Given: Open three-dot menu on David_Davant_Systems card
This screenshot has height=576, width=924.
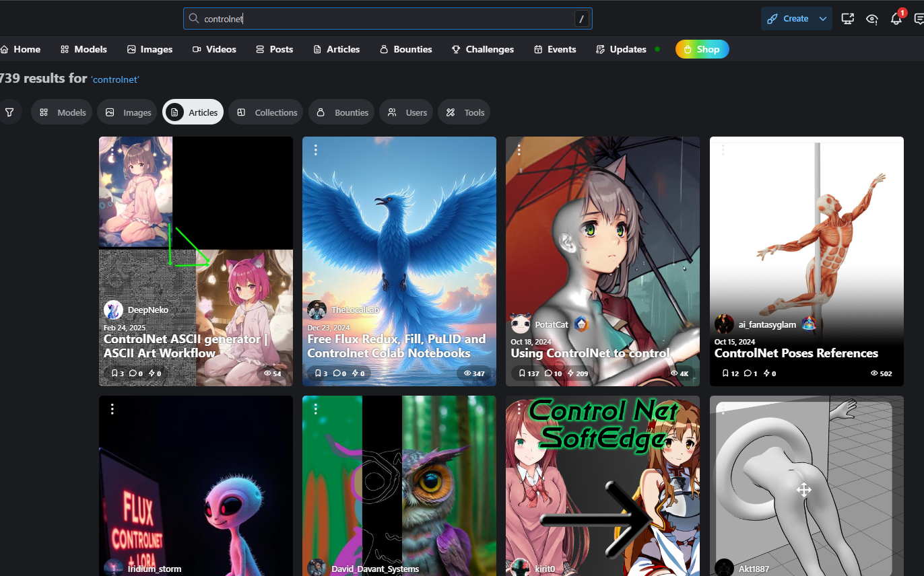Looking at the screenshot, I should tap(315, 408).
